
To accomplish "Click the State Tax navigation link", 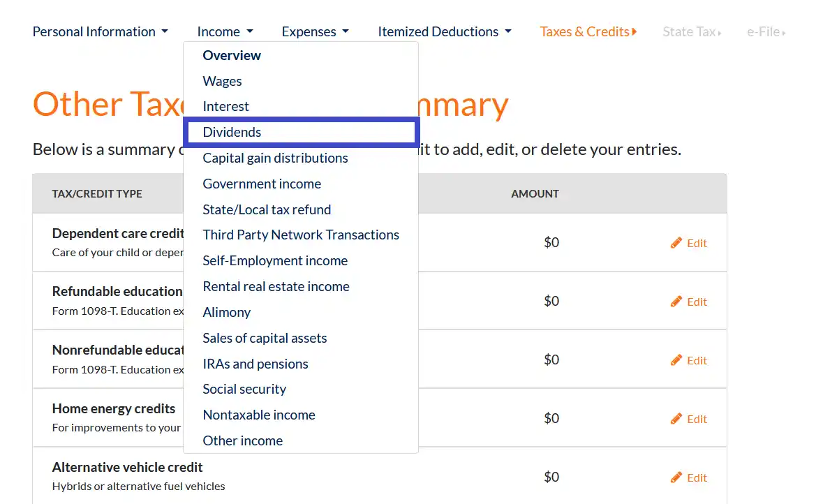I will pyautogui.click(x=691, y=31).
